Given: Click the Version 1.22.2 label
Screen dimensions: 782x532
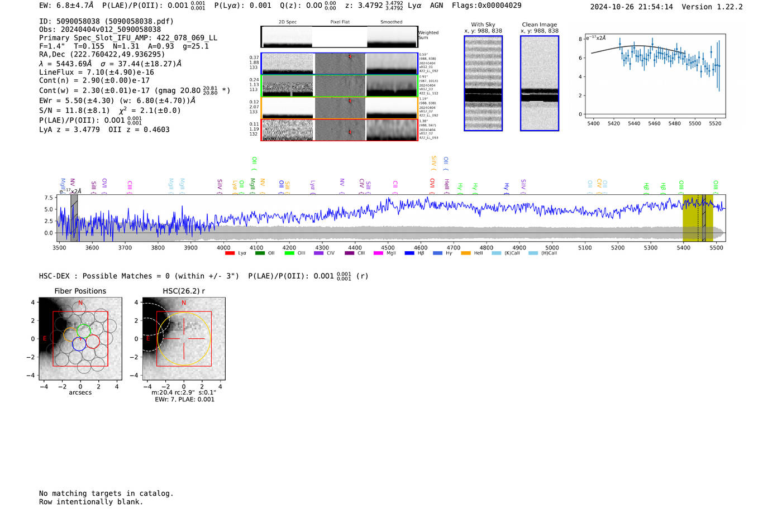Looking at the screenshot, I should pyautogui.click(x=712, y=7).
